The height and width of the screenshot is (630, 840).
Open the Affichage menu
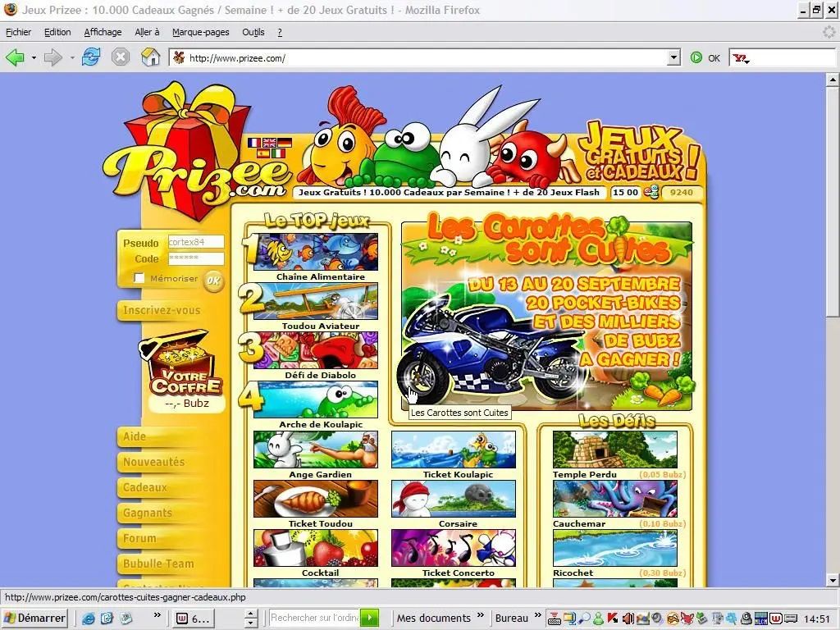pos(103,32)
